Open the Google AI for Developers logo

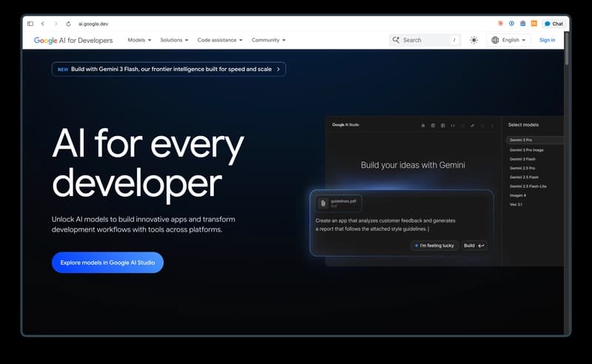(x=73, y=41)
